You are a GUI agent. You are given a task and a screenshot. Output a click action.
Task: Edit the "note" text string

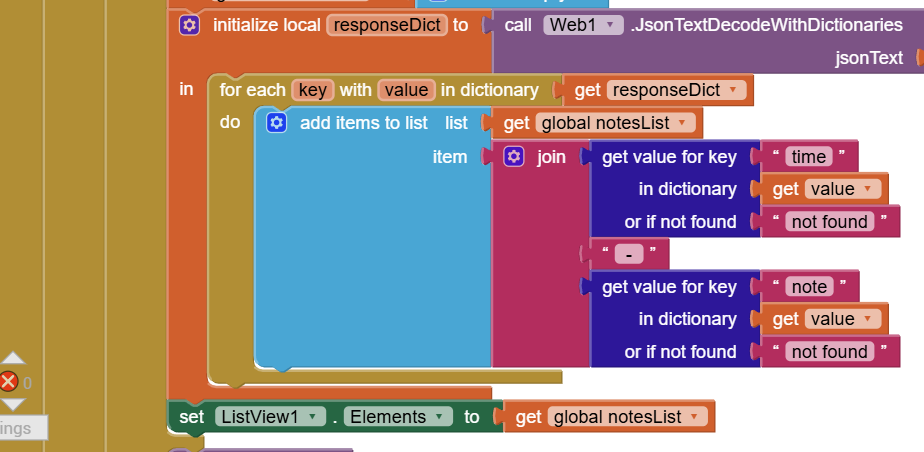tap(808, 287)
